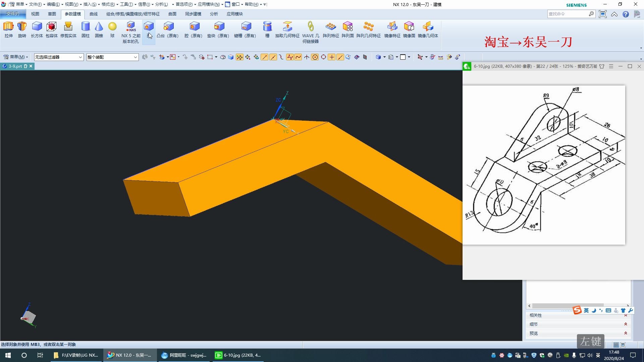Toggle the snap point-on-curve option

click(340, 57)
